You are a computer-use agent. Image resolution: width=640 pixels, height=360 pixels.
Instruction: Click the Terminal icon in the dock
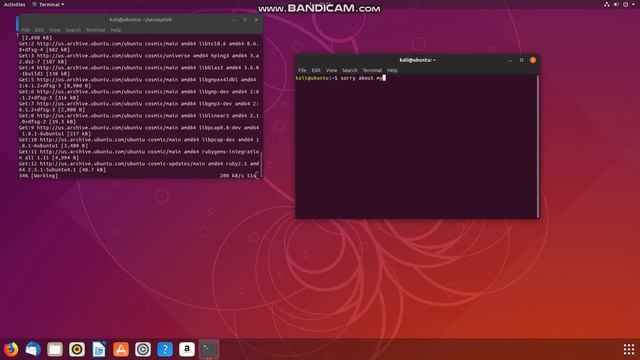(x=209, y=349)
